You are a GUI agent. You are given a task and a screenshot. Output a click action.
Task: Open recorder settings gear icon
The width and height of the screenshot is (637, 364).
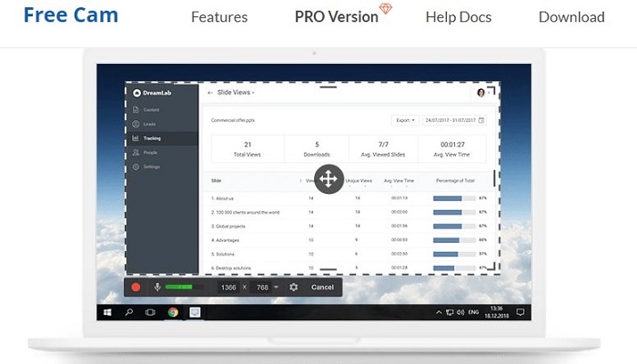click(x=294, y=288)
